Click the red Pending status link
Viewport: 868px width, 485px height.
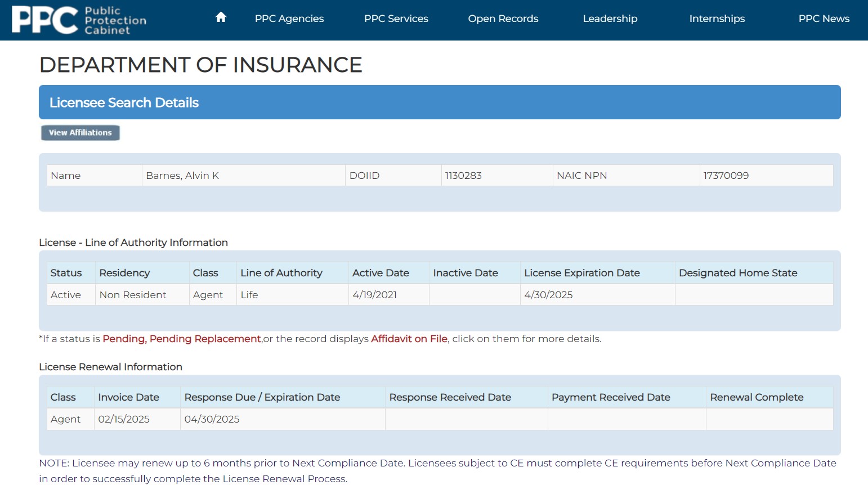click(123, 339)
